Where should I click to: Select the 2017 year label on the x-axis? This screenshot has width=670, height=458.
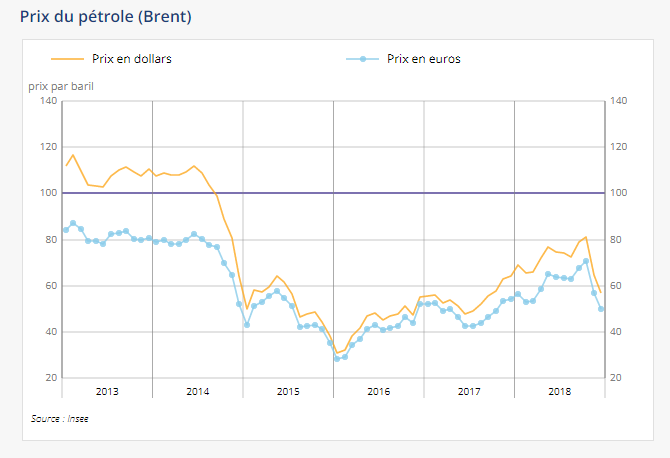(x=468, y=390)
